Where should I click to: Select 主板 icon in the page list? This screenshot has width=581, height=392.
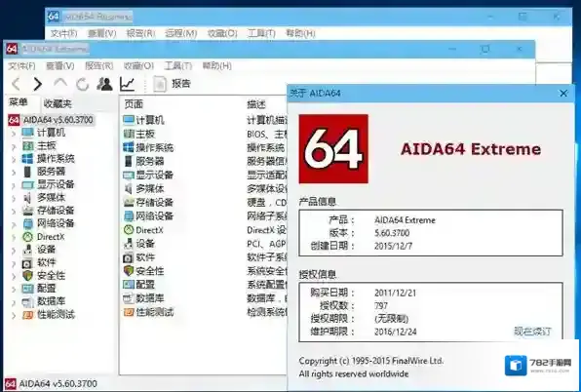[x=129, y=134]
